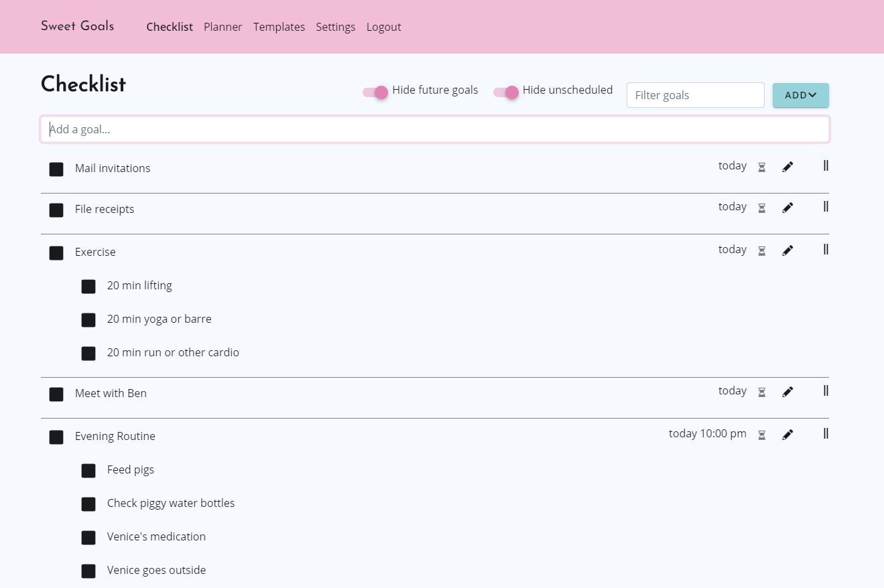The height and width of the screenshot is (588, 884).
Task: Edit Meet with Ben via pencil icon
Action: coord(787,392)
